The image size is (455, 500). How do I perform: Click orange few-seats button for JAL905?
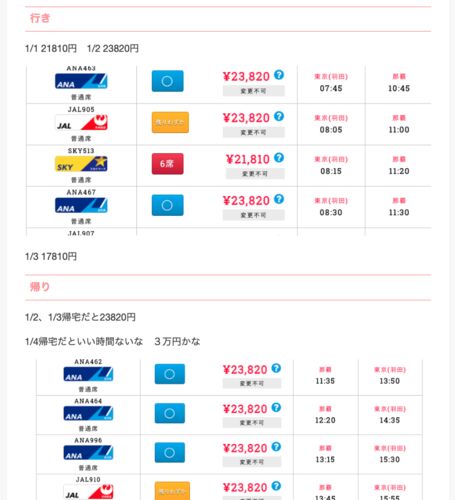170,122
